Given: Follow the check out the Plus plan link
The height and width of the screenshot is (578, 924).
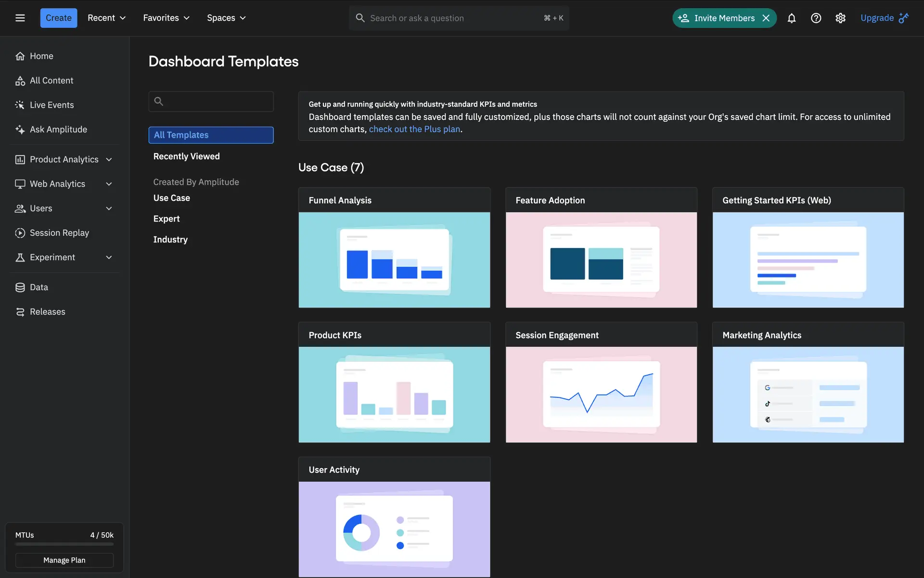Looking at the screenshot, I should tap(414, 129).
